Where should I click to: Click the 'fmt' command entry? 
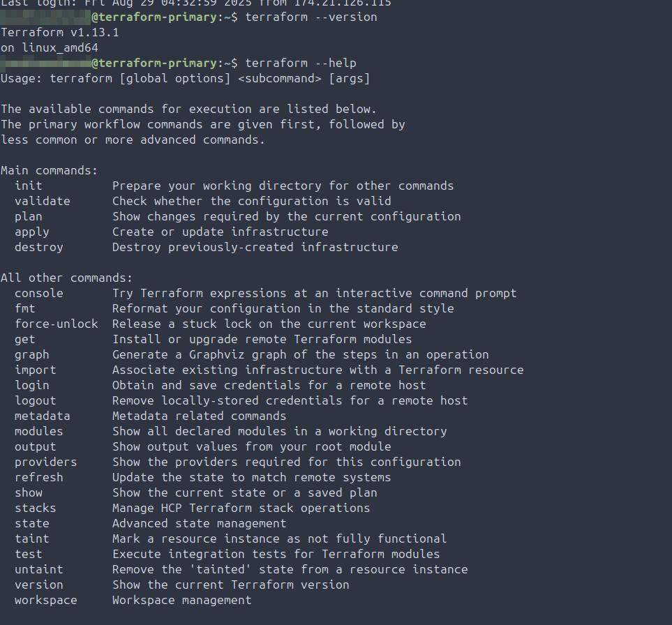[x=25, y=308]
